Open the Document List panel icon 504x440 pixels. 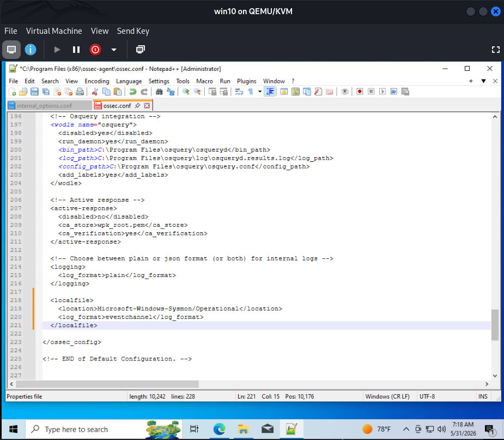click(307, 92)
